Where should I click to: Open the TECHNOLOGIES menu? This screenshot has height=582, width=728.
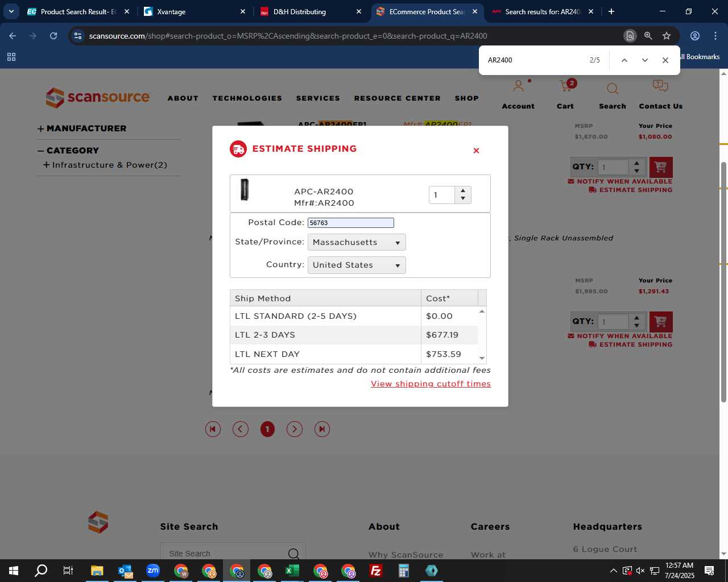coord(247,98)
